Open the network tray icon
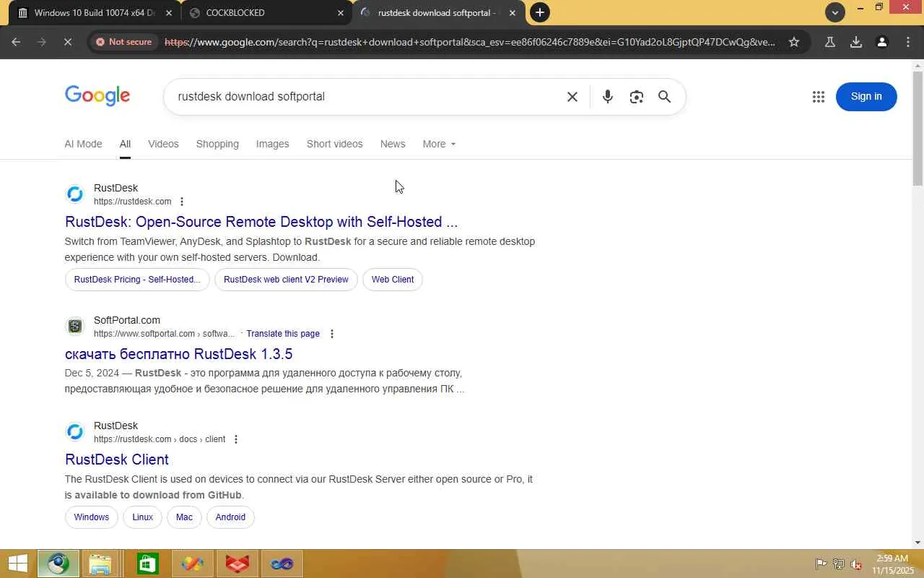 tap(839, 564)
